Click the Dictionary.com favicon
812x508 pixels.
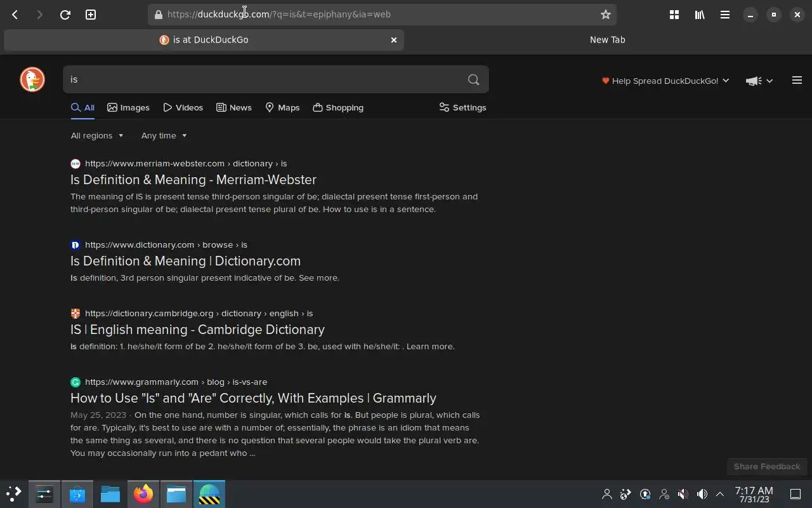[75, 244]
